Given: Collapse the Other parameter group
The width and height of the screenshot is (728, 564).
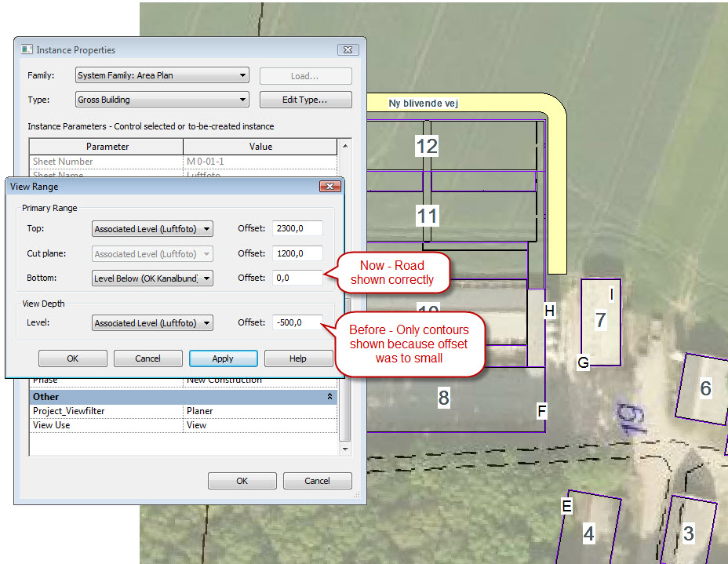Looking at the screenshot, I should coord(329,397).
